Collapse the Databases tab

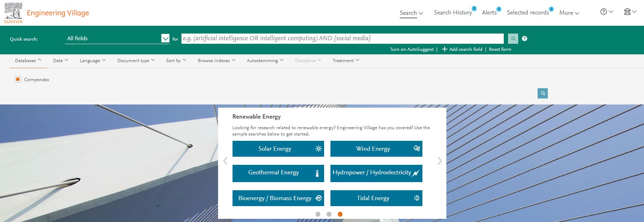[28, 60]
